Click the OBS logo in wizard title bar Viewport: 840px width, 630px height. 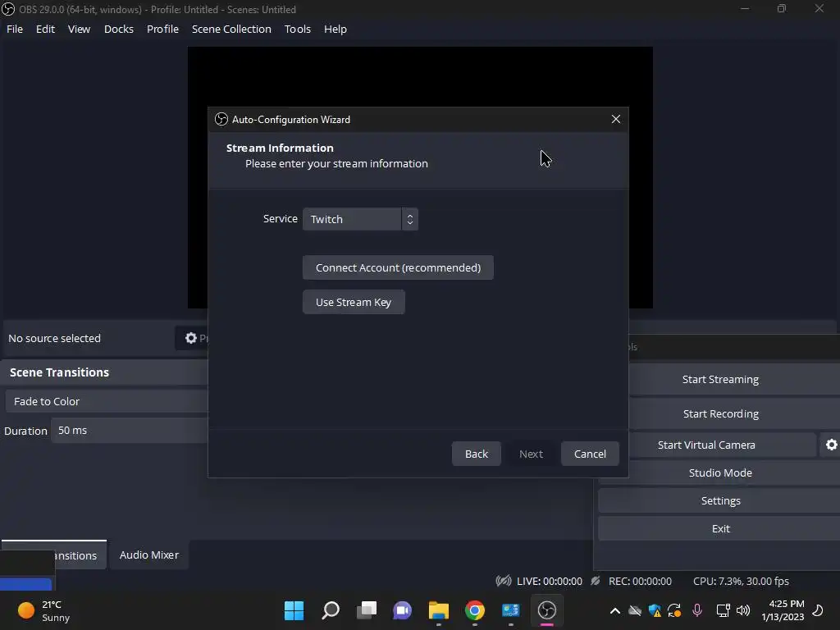point(221,119)
